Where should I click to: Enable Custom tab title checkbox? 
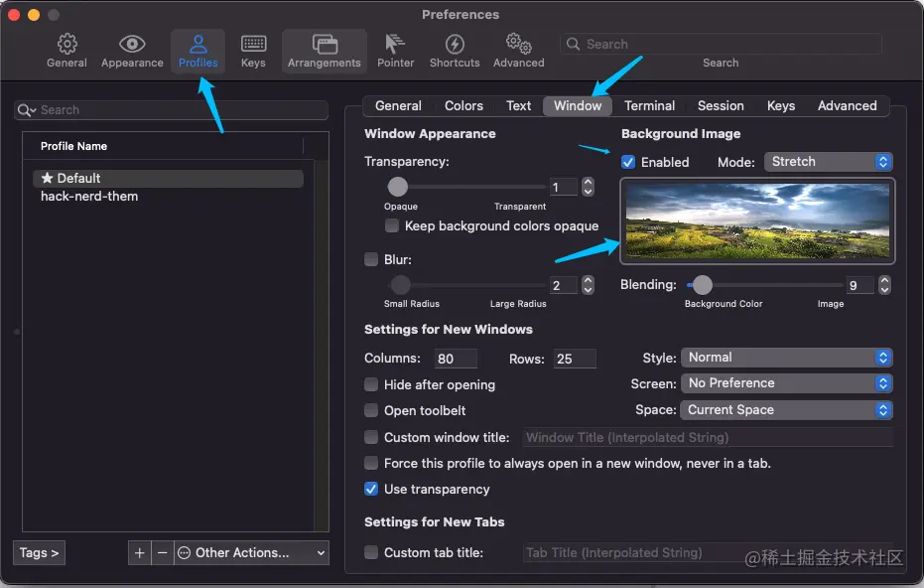point(371,552)
